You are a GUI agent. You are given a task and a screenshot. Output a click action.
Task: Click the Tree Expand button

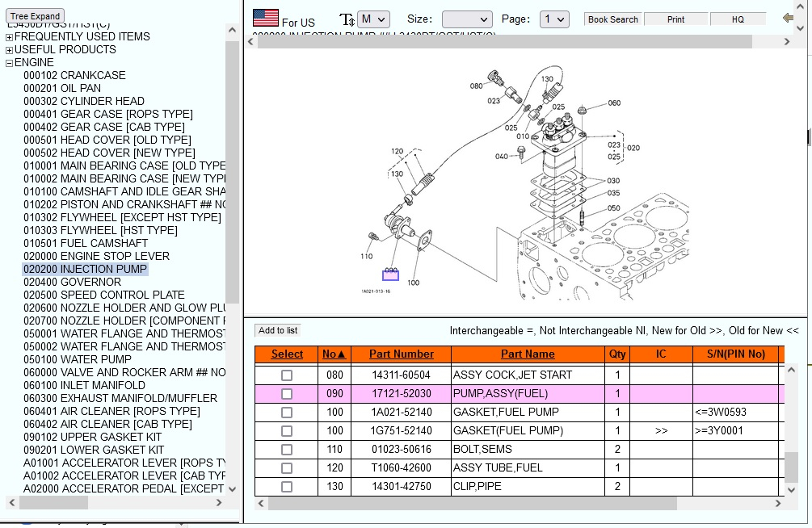(x=36, y=16)
